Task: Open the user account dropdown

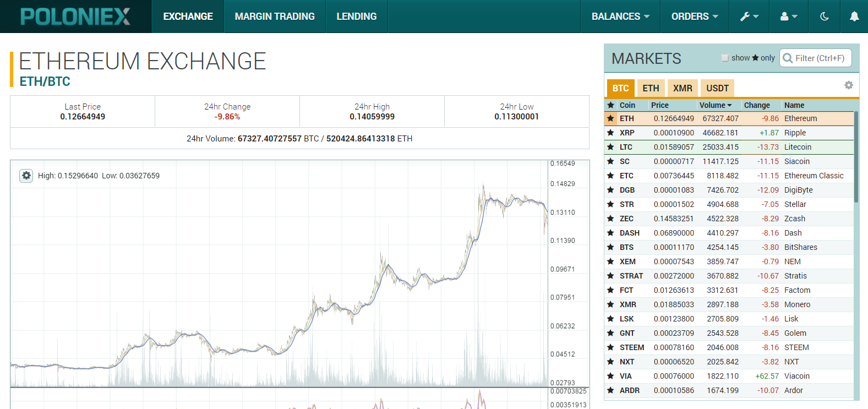Action: [x=789, y=17]
